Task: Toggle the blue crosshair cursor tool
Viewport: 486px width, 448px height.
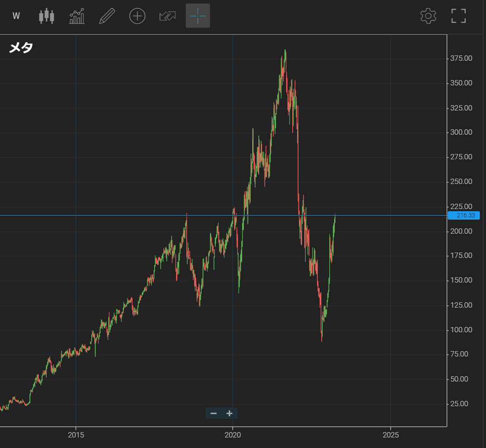Action: click(x=198, y=16)
